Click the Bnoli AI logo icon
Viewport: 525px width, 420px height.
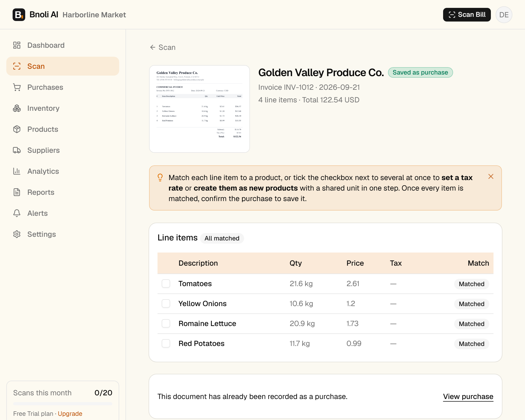coord(19,15)
